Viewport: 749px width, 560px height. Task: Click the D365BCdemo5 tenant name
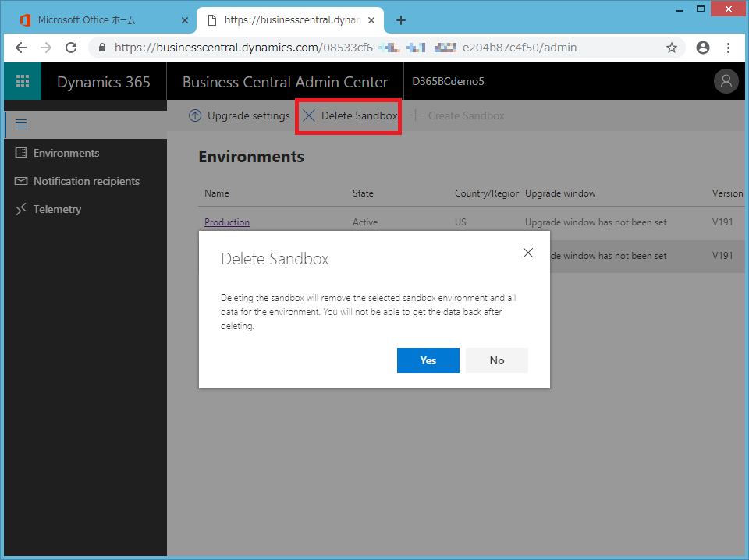[448, 81]
